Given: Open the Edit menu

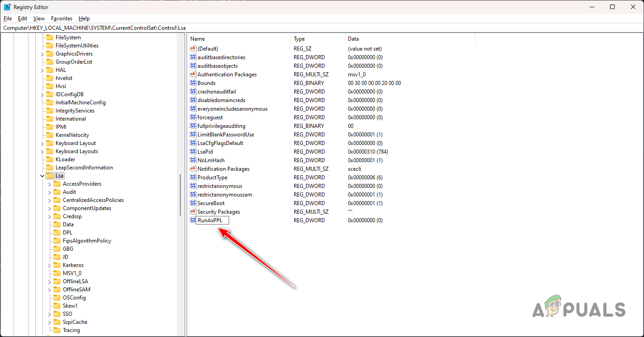Looking at the screenshot, I should click(23, 19).
